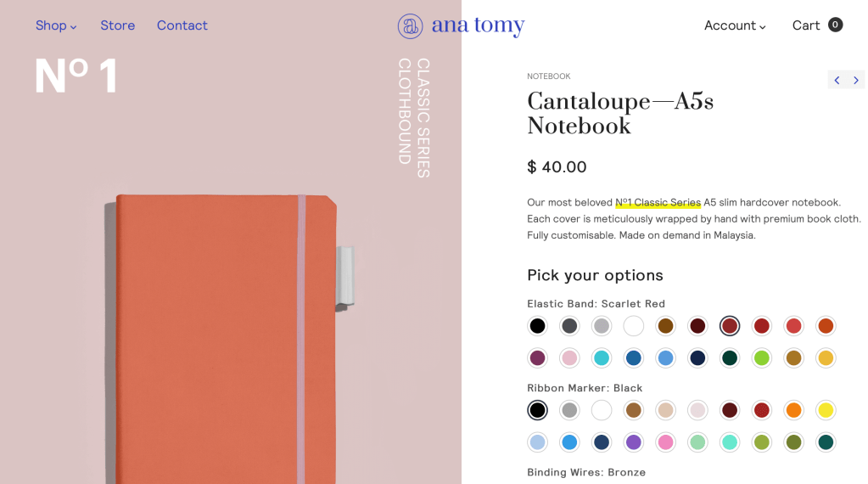868x484 pixels.
Task: Choose the white ribbon marker swatch
Action: click(602, 411)
